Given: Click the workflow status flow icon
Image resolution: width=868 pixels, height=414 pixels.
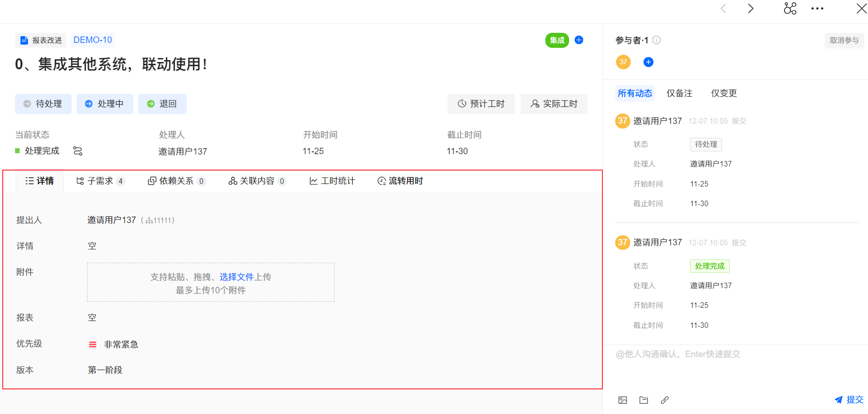Looking at the screenshot, I should [x=78, y=151].
